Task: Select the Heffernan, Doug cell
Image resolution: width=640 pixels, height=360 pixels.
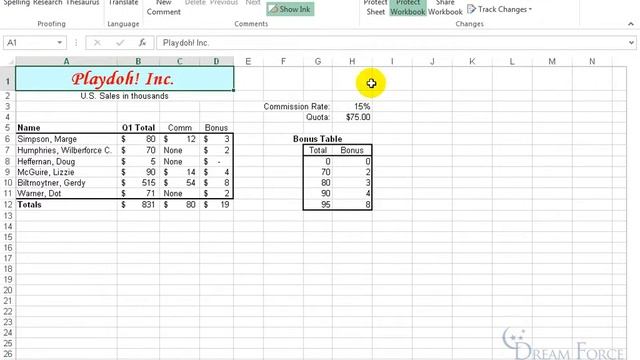Action: tap(66, 162)
